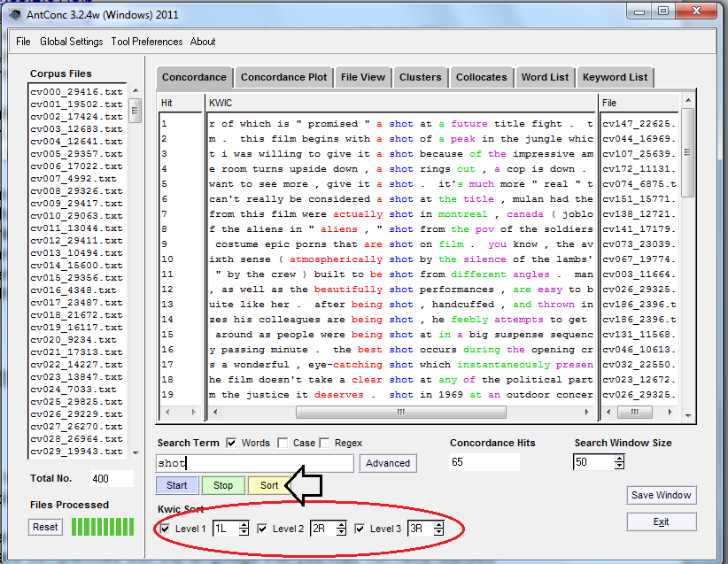Viewport: 728px width, 564px height.
Task: Click up arrow on Level 3 sort spinner
Action: point(438,525)
